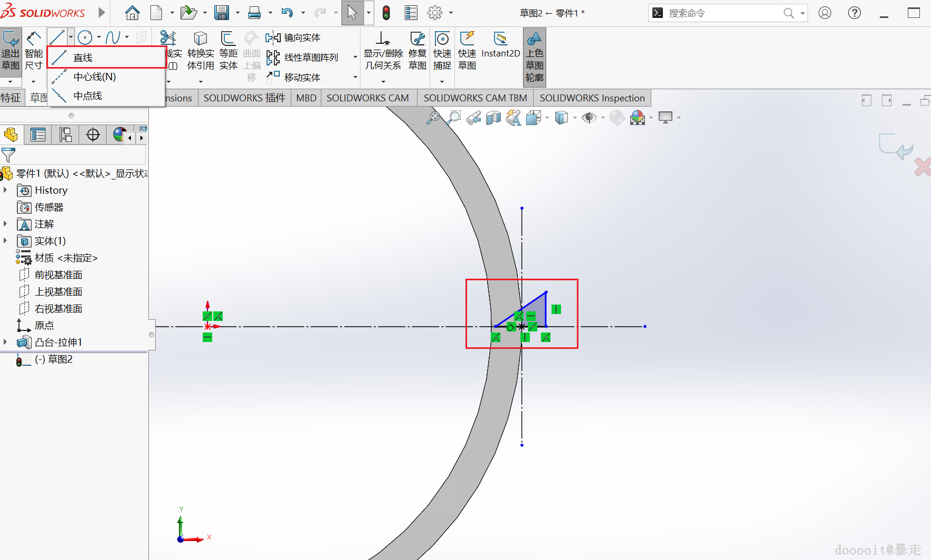
Task: Open the Hide/Show Items eye toggle
Action: 589,118
